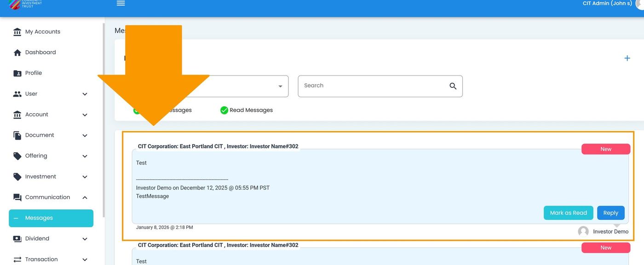Click the search magnifier icon
Image resolution: width=644 pixels, height=265 pixels.
453,86
